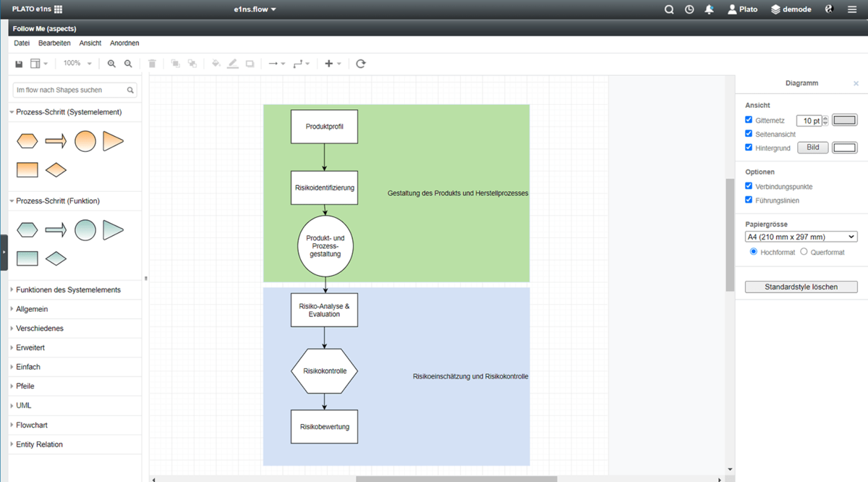Image resolution: width=868 pixels, height=482 pixels.
Task: Open the A4 paper size dropdown
Action: click(x=801, y=237)
